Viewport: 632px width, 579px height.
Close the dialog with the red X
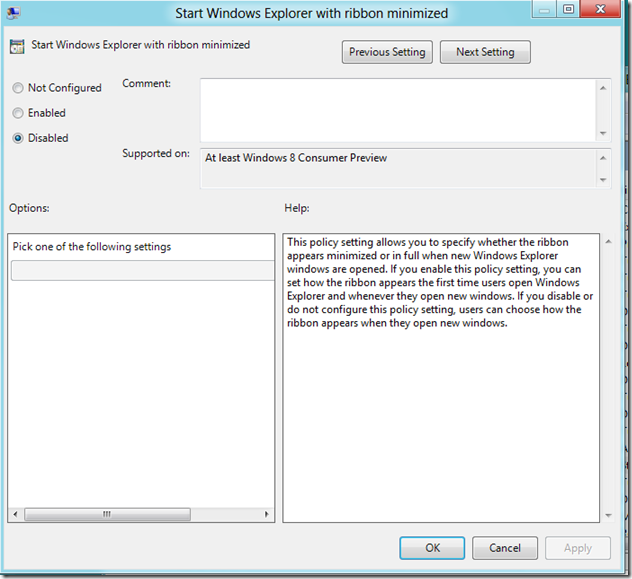(600, 9)
